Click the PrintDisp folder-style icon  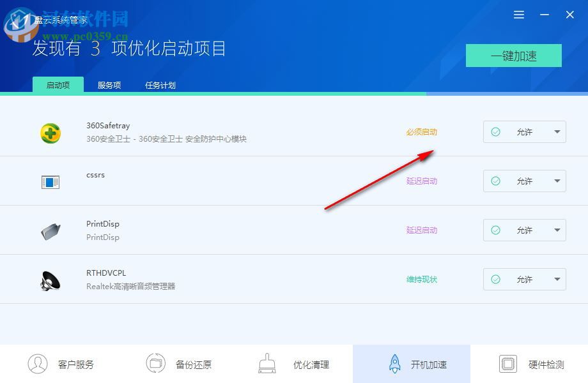(50, 230)
